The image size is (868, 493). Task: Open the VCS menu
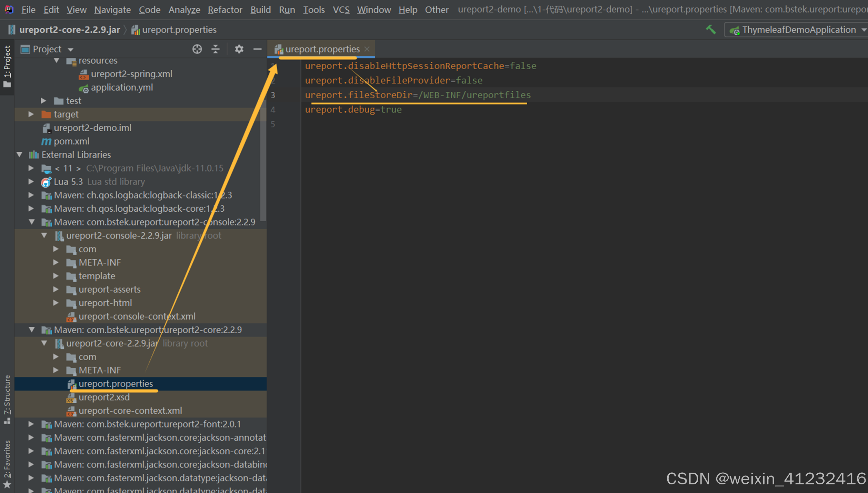[x=341, y=10]
